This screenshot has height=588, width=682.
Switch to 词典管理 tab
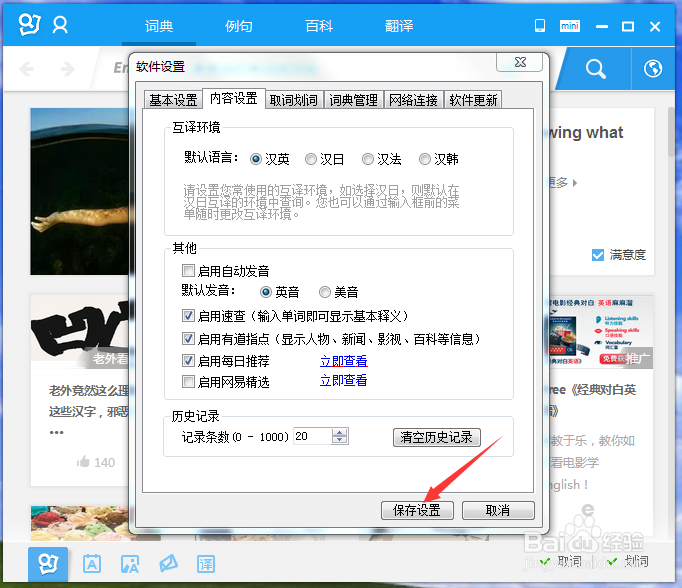354,100
